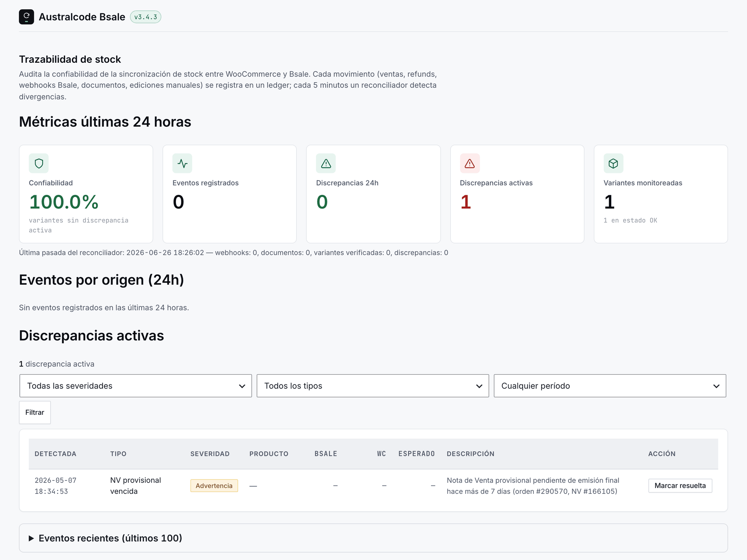Click the Variantes monitoreadas value 1
The width and height of the screenshot is (747, 560).
[x=609, y=202]
